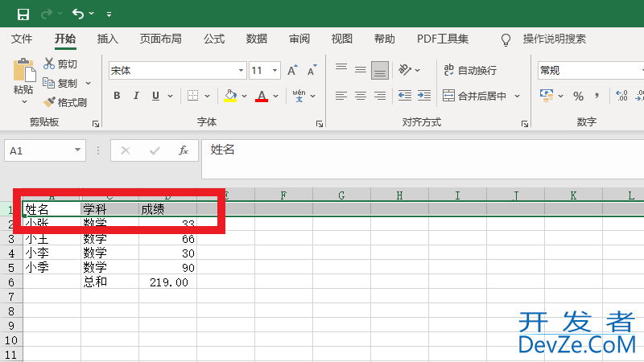Switch to the 视图 (View) tab
Viewport: 644px width, 362px height.
pos(341,39)
